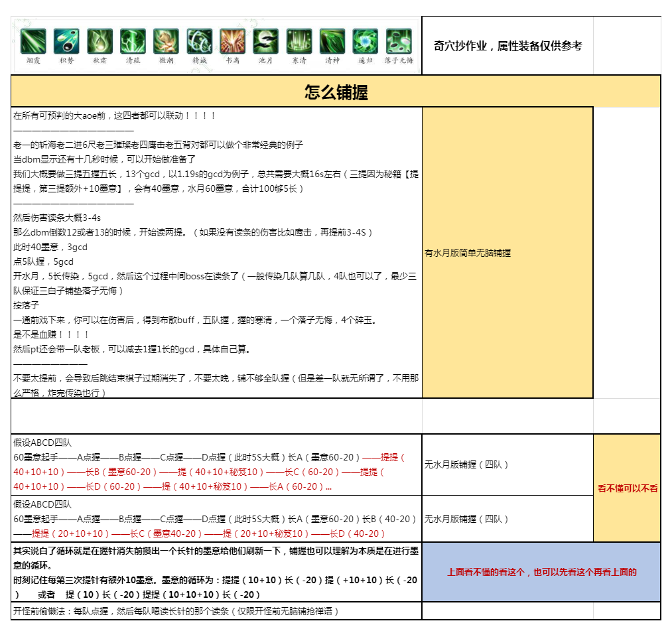Choose the 落子无悔 talent icon

pos(399,41)
